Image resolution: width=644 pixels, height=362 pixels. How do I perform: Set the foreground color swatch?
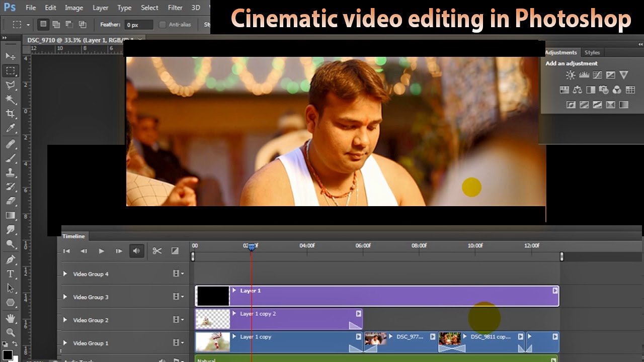point(7,356)
